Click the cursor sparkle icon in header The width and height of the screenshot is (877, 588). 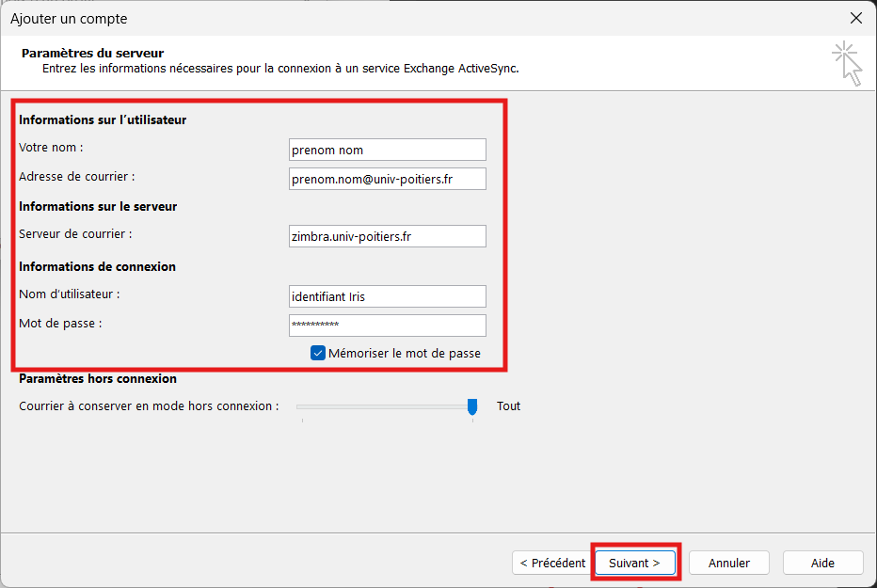click(847, 62)
